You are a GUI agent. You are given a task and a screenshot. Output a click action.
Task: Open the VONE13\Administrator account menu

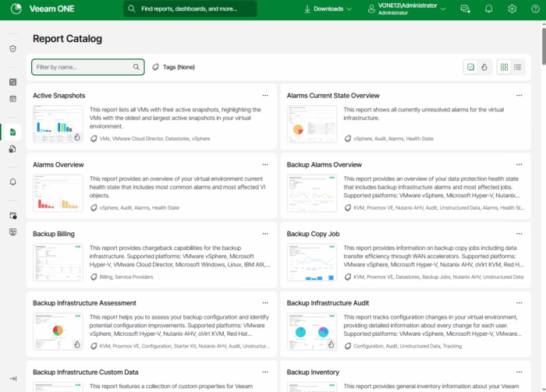(x=406, y=9)
